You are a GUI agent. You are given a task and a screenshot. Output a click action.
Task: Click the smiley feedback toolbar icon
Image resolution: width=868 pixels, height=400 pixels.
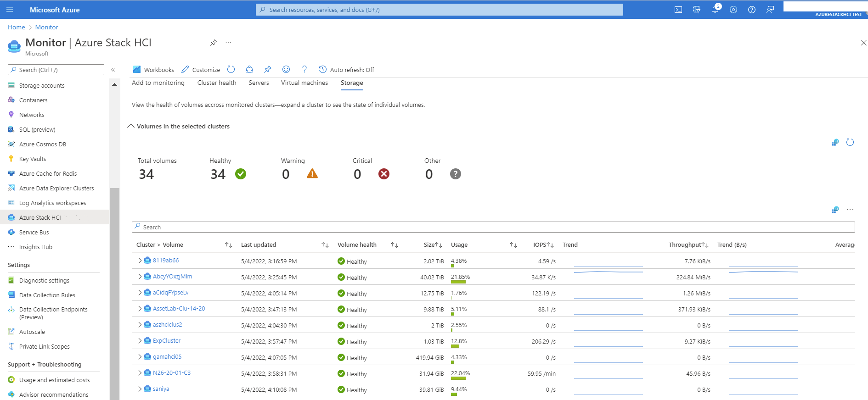[286, 69]
